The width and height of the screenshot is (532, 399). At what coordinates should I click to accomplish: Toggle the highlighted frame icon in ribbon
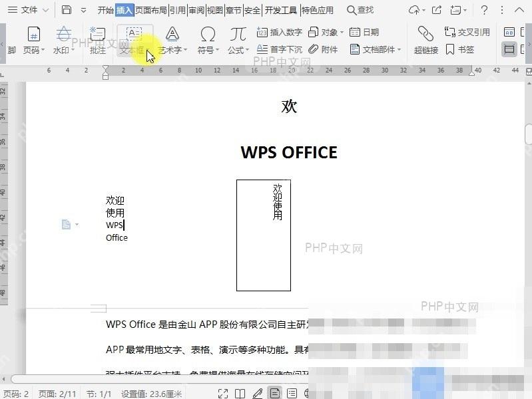click(509, 49)
